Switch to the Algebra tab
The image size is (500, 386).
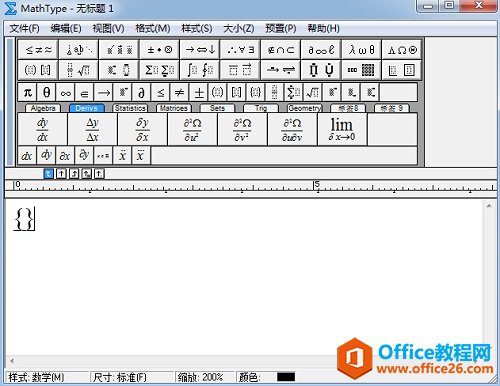tap(43, 108)
